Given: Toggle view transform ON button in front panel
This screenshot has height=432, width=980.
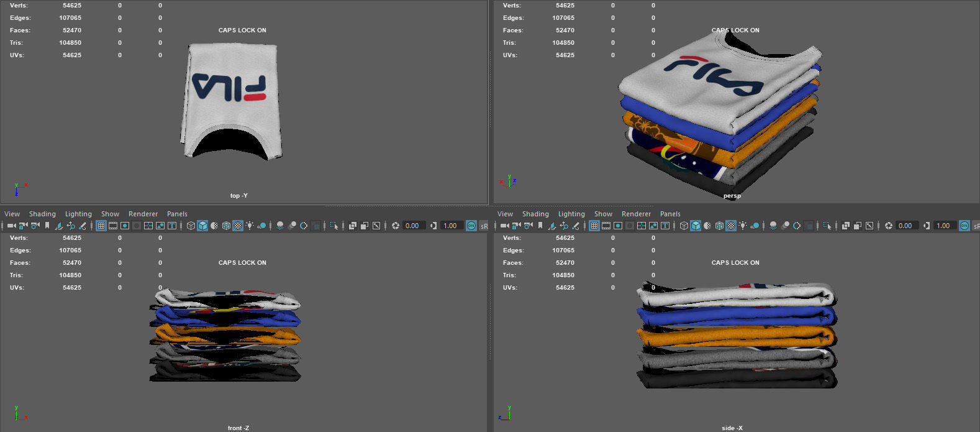Looking at the screenshot, I should coord(471,226).
